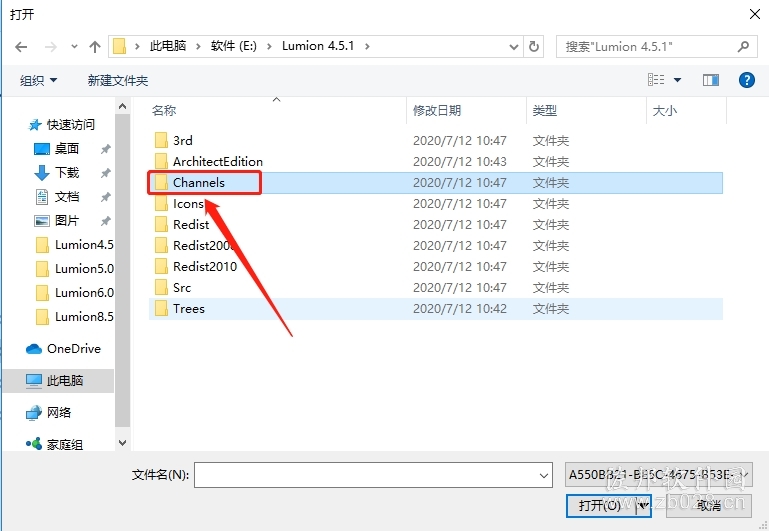Sort by 类型 column header
Viewport: 769px width, 531px height.
pyautogui.click(x=544, y=110)
